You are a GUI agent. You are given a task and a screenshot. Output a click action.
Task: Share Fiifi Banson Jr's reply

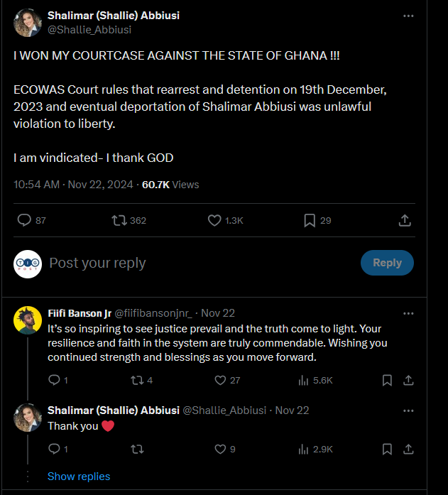(408, 380)
